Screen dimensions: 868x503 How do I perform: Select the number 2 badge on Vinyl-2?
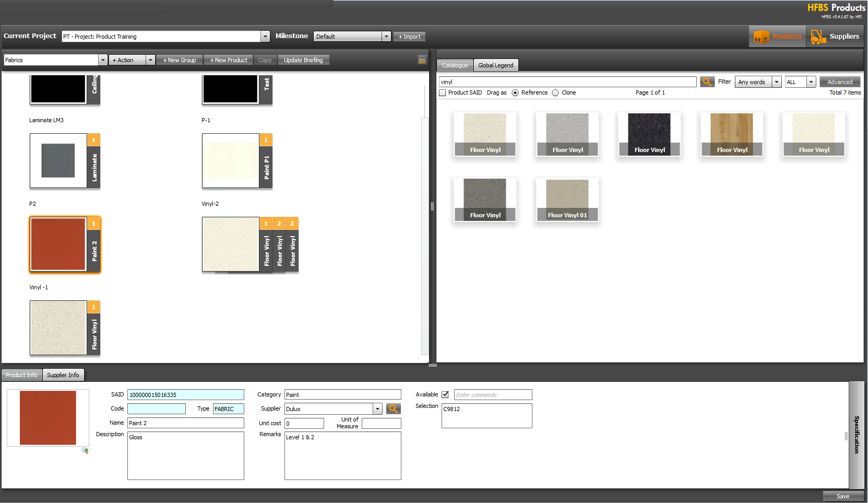pyautogui.click(x=279, y=224)
